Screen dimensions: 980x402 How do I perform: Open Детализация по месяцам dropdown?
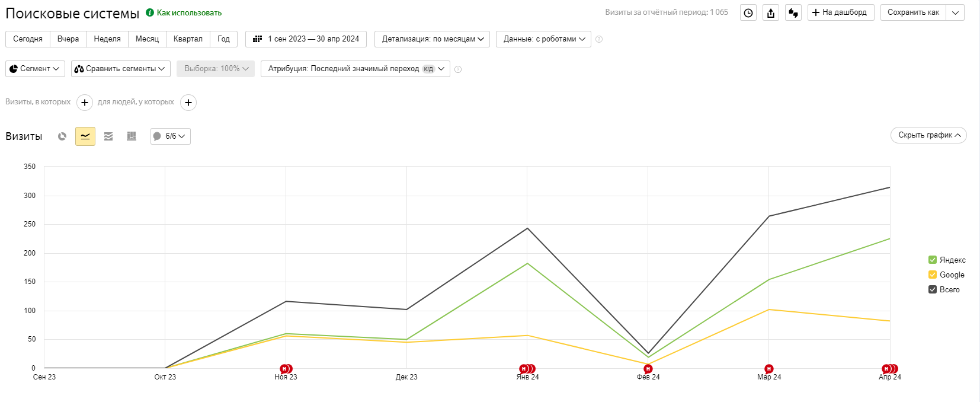pyautogui.click(x=432, y=39)
